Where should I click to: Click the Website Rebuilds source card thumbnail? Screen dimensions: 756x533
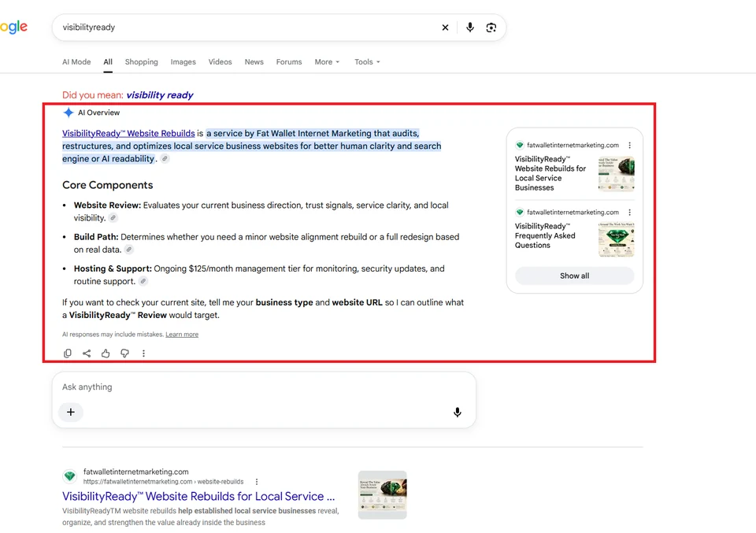(616, 174)
